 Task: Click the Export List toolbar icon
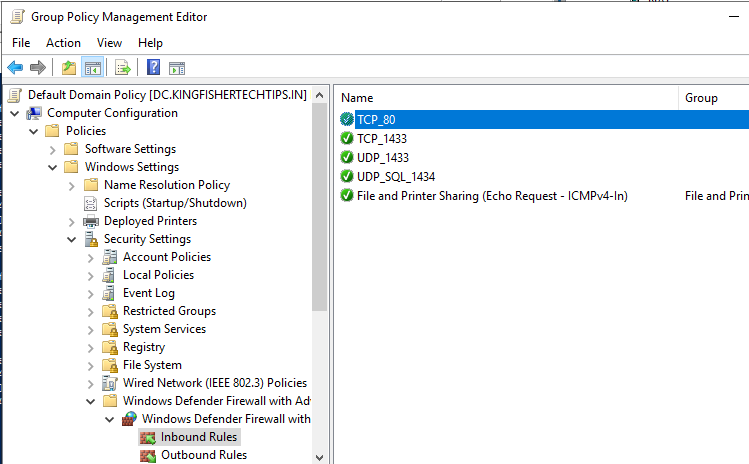123,68
